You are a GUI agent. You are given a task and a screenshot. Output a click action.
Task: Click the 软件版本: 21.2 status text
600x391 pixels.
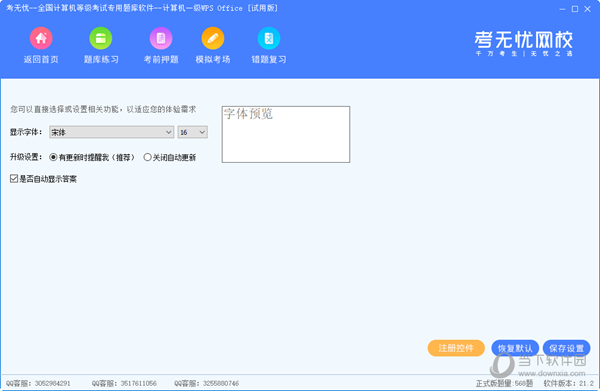[569, 383]
